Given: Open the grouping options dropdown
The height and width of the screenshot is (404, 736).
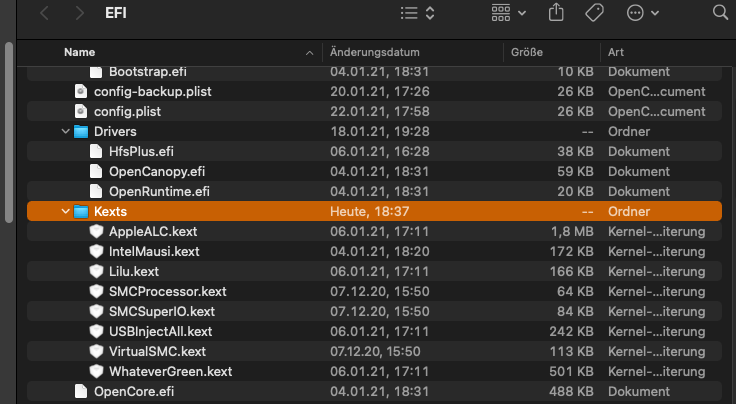Looking at the screenshot, I should coord(509,14).
